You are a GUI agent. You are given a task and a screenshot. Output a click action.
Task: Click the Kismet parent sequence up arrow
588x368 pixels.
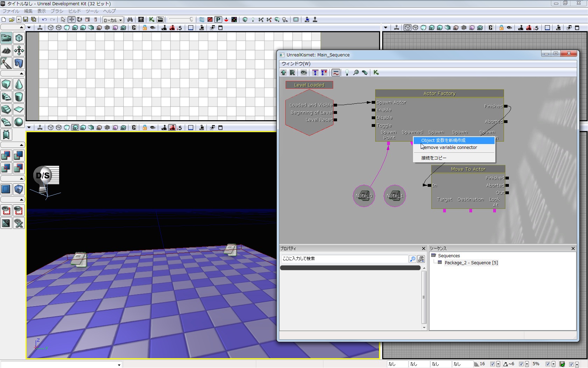[x=284, y=73]
